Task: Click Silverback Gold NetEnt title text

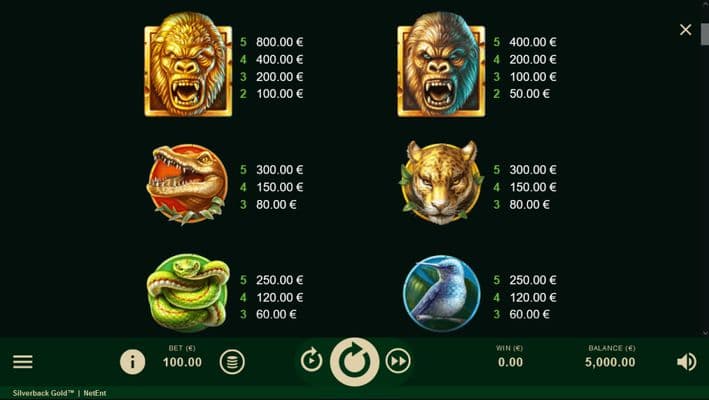Action: point(59,393)
